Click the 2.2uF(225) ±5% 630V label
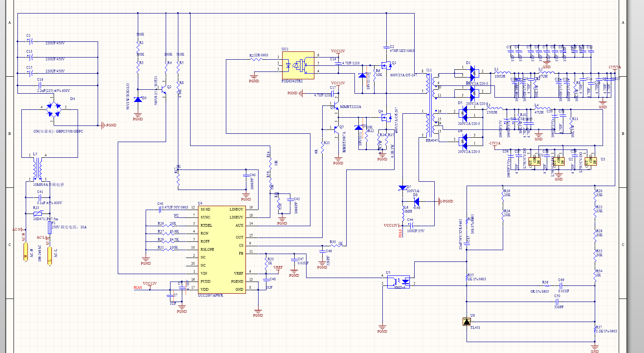The height and width of the screenshot is (353, 644). 54,91
